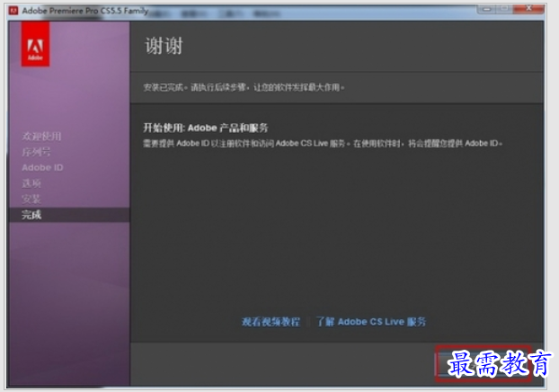The image size is (559, 392).
Task: Open the 观看视频教程 link
Action: click(x=271, y=322)
